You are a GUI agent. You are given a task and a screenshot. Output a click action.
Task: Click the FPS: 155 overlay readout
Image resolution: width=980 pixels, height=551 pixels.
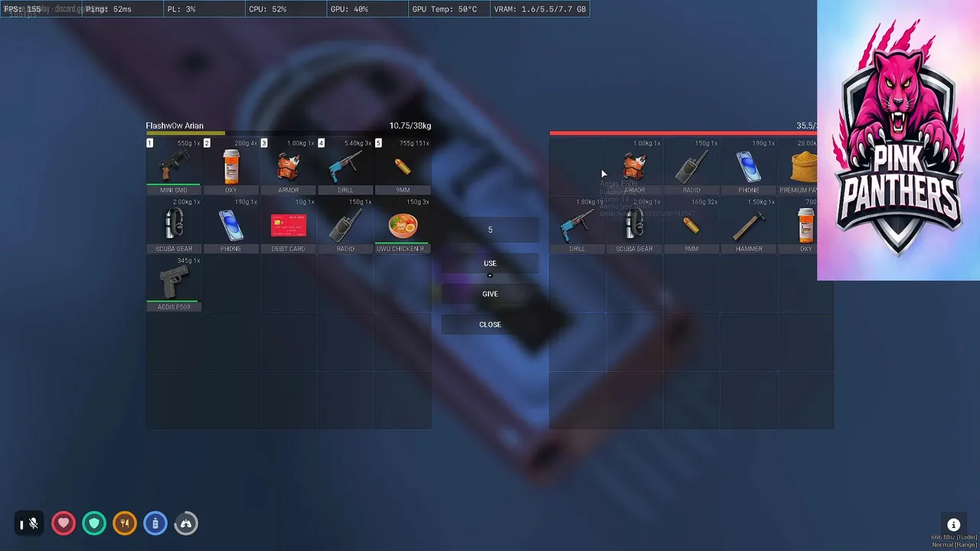click(22, 9)
